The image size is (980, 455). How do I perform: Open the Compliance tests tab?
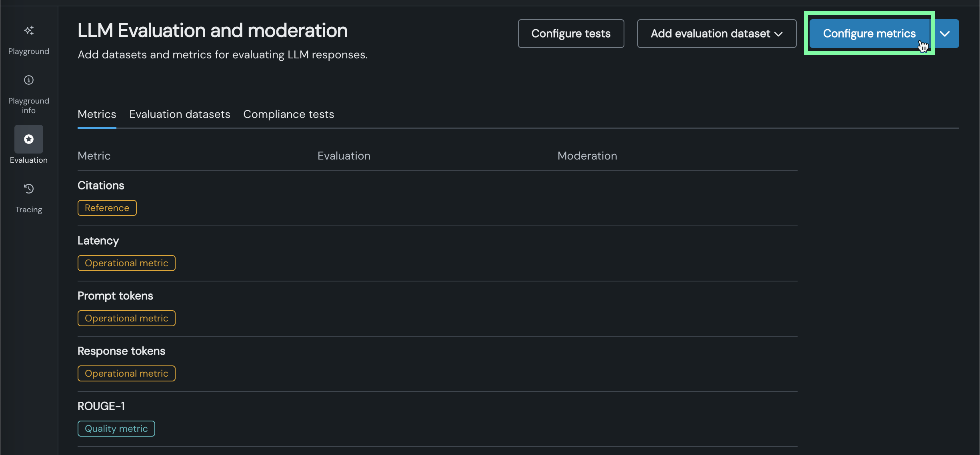(x=288, y=114)
